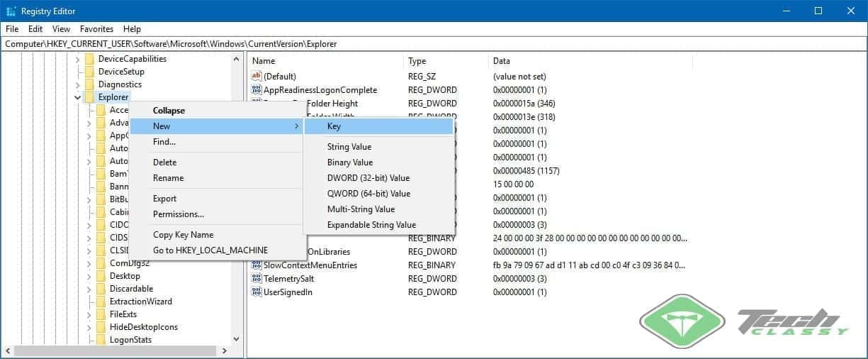Select the DeviceSetup folder icon
Viewport: 868px width, 359px height.
pyautogui.click(x=89, y=72)
